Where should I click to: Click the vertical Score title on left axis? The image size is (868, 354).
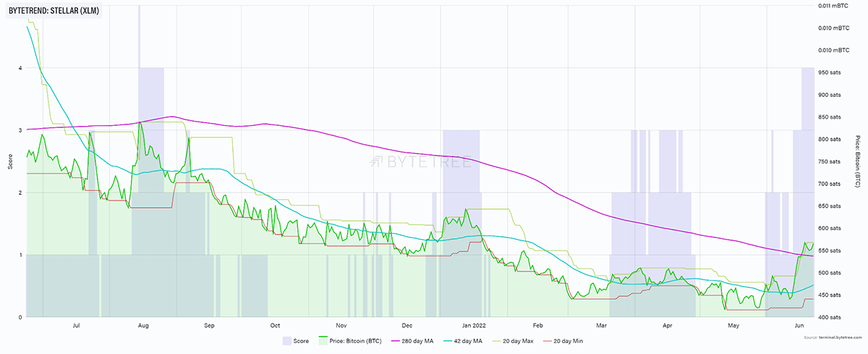(x=10, y=161)
